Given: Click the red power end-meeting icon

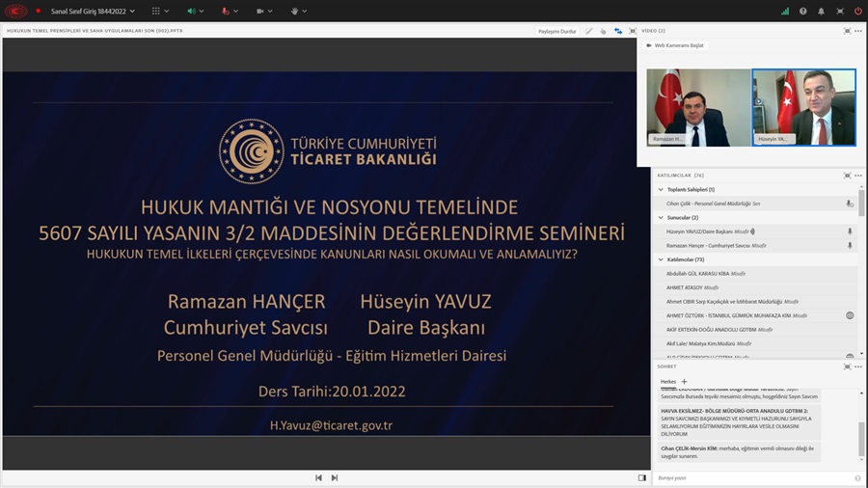Looking at the screenshot, I should pos(858,11).
